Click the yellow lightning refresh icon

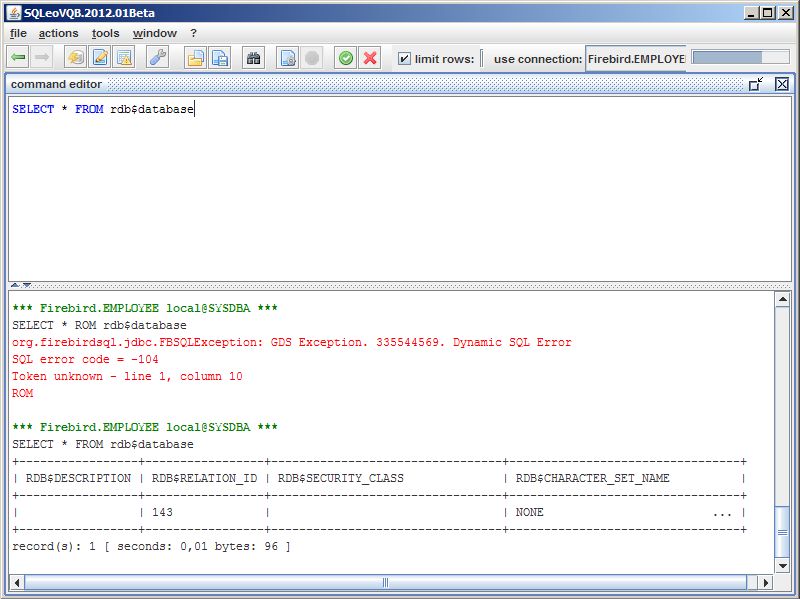click(73, 57)
